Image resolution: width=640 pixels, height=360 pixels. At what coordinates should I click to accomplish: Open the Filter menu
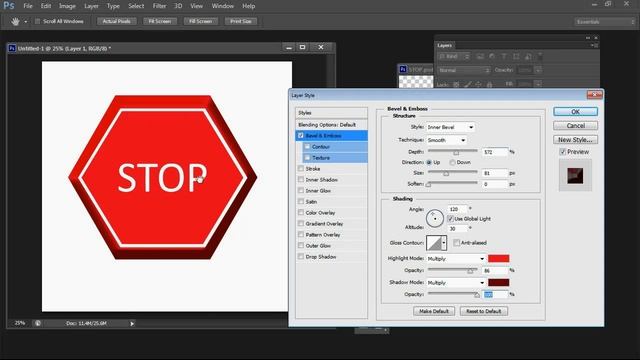tap(160, 6)
